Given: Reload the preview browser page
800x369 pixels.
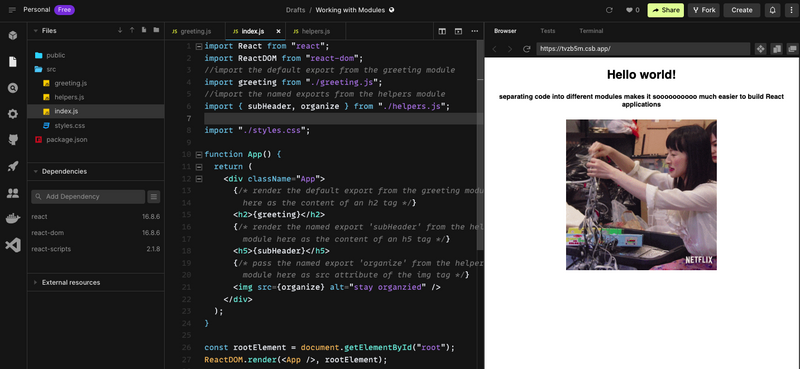Looking at the screenshot, I should click(527, 49).
